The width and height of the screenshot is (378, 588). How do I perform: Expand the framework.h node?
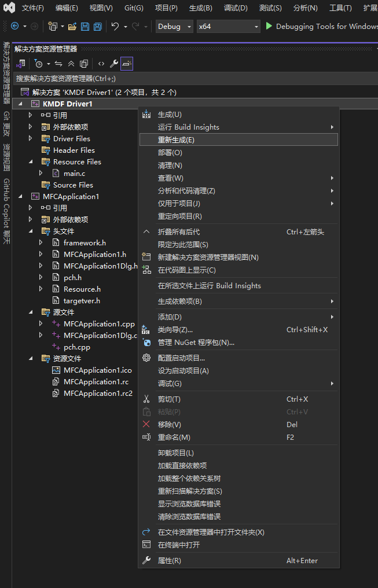pyautogui.click(x=41, y=242)
